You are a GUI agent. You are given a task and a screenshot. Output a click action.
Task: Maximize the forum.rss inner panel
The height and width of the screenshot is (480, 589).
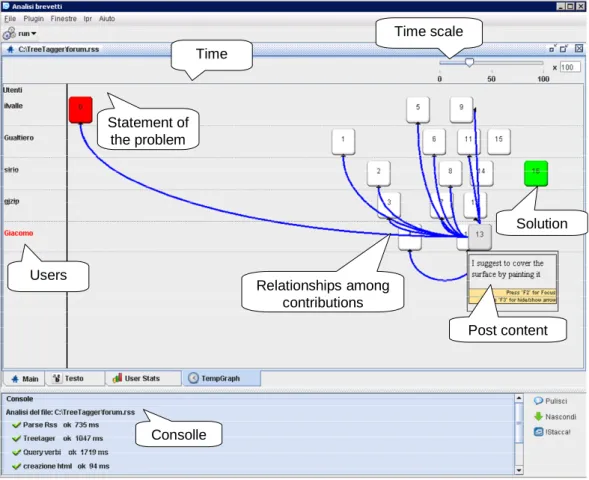(x=564, y=49)
